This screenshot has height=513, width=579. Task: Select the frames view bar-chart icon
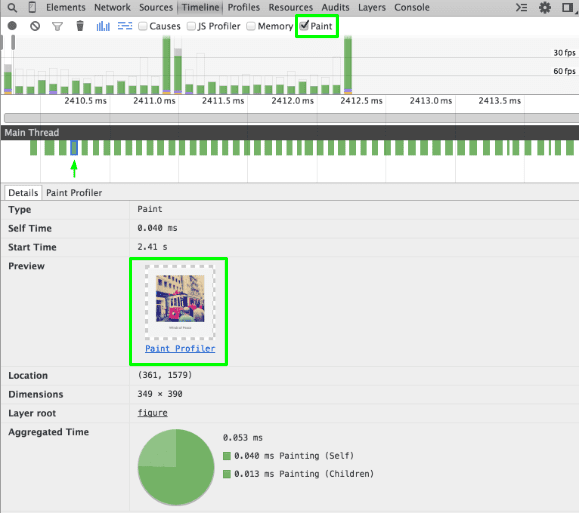[x=103, y=26]
